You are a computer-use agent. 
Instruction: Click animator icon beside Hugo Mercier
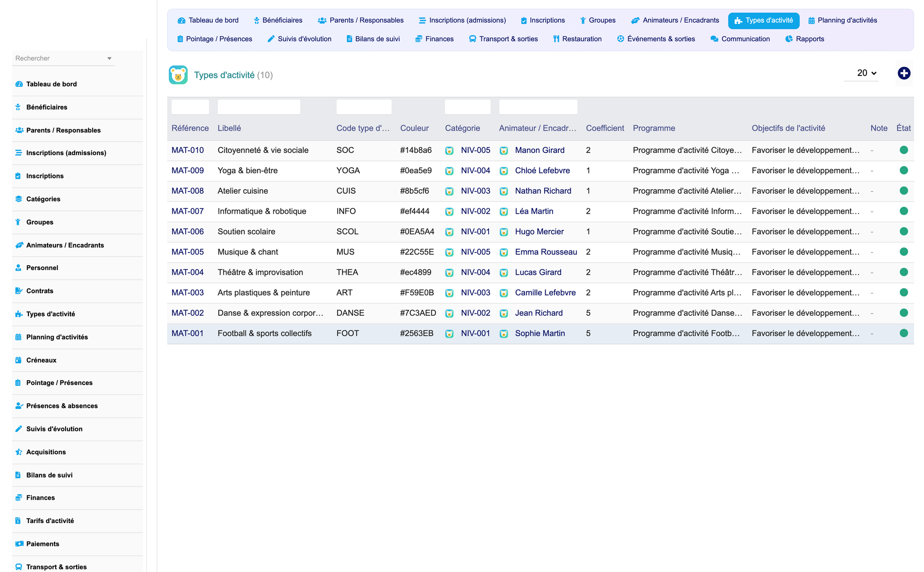504,232
